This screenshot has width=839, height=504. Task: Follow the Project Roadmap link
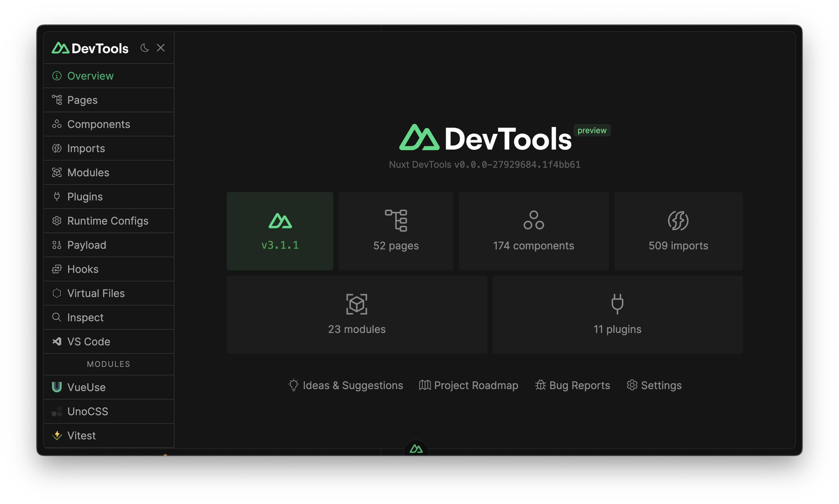click(469, 385)
